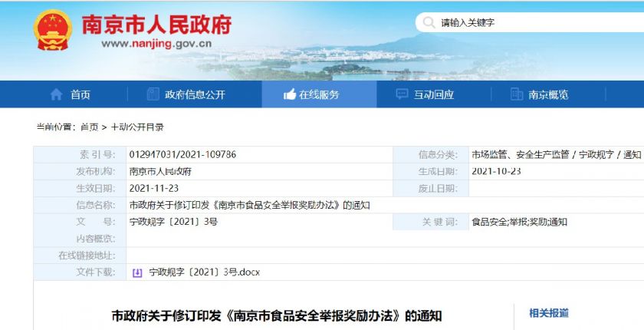This screenshot has width=644, height=330.
Task: Click the 南京市人民政府 site title
Action: click(156, 25)
